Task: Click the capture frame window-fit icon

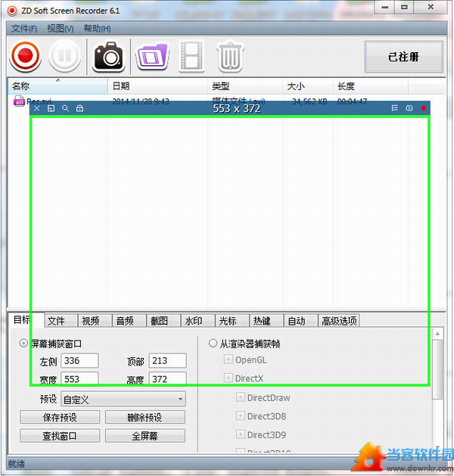Action: pyautogui.click(x=51, y=108)
